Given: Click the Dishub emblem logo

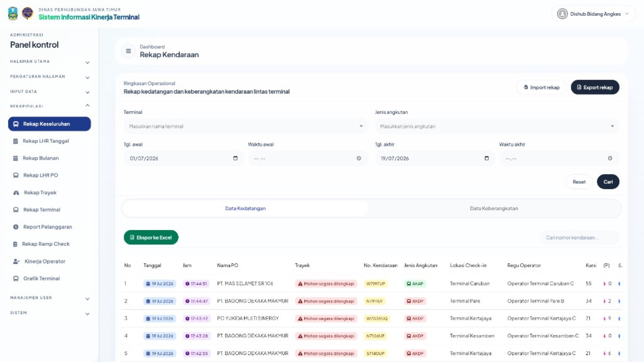Looking at the screenshot, I should [x=27, y=13].
